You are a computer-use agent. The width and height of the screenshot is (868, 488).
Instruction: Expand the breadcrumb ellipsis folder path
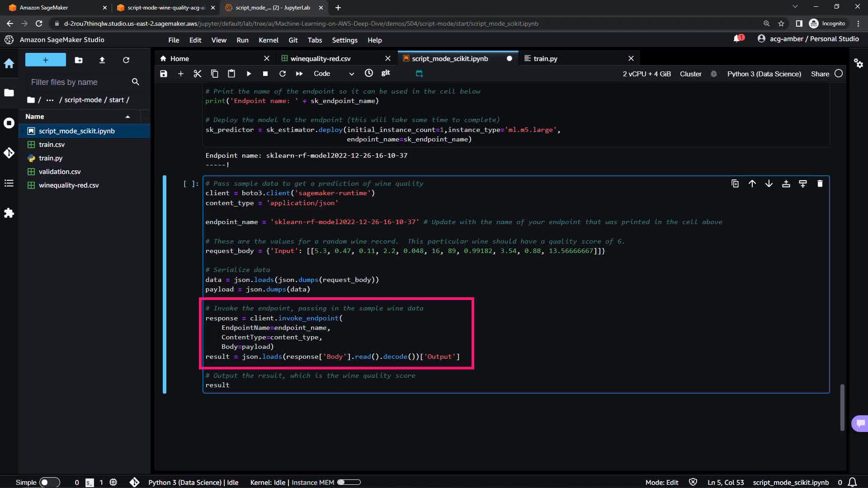(50, 100)
